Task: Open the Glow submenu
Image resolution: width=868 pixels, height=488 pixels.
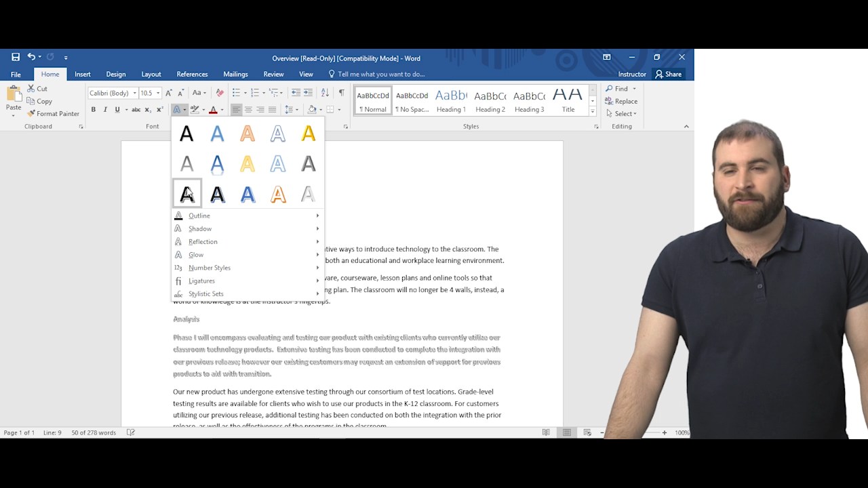Action: coord(247,255)
